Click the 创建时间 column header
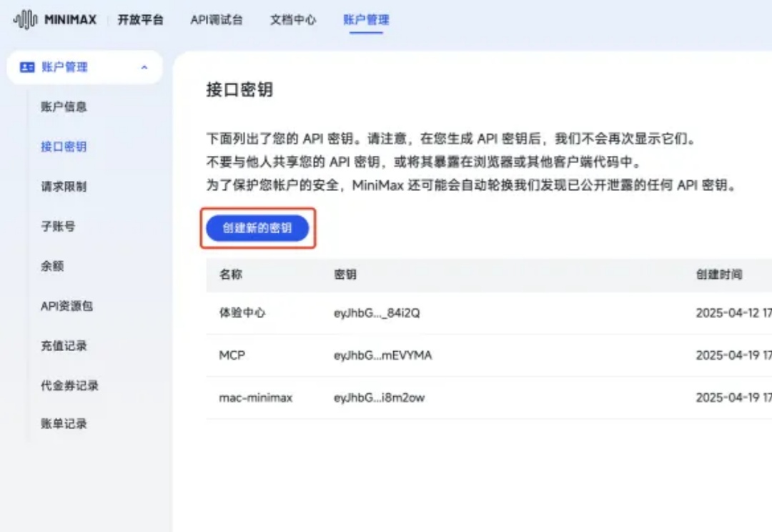Viewport: 772px width, 532px height. click(x=719, y=275)
